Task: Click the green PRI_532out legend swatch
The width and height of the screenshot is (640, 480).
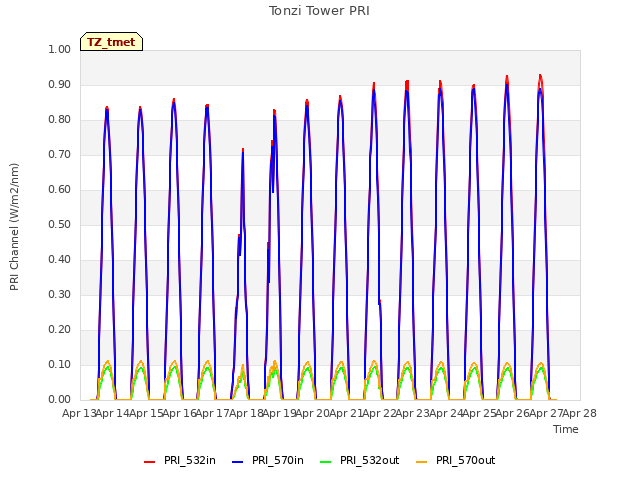Action: pyautogui.click(x=326, y=462)
